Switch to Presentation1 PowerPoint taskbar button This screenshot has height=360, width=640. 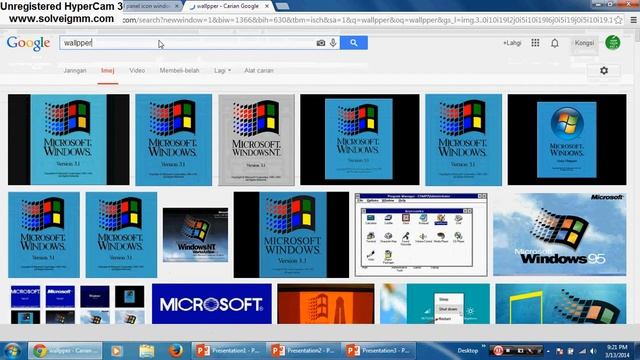(228, 351)
